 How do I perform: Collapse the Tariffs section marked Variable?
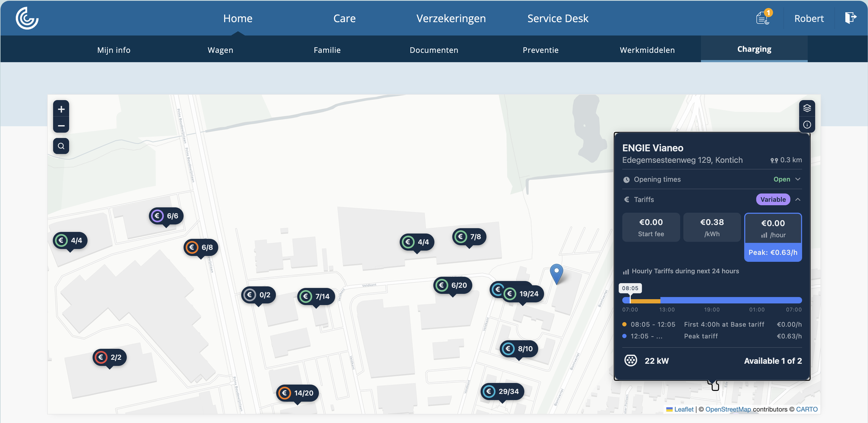(x=798, y=199)
